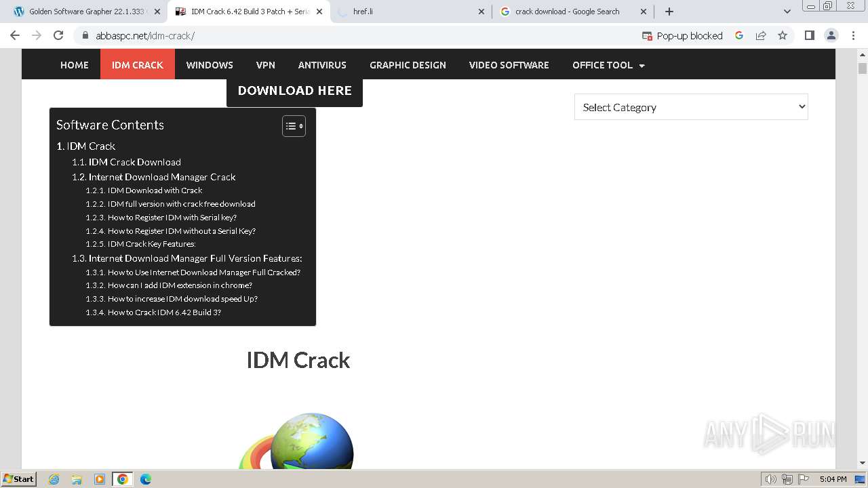Open the Windows Start menu
This screenshot has height=488, width=868.
click(x=18, y=479)
